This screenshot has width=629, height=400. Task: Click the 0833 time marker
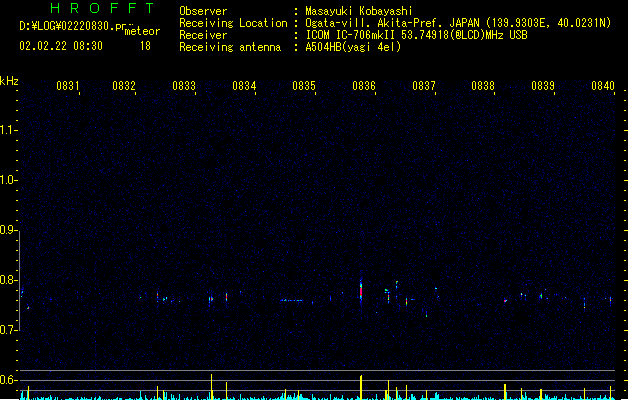(x=184, y=85)
